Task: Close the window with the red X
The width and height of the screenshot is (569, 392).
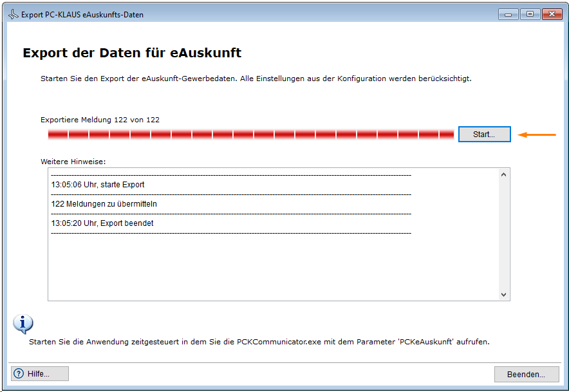Action: [x=552, y=14]
